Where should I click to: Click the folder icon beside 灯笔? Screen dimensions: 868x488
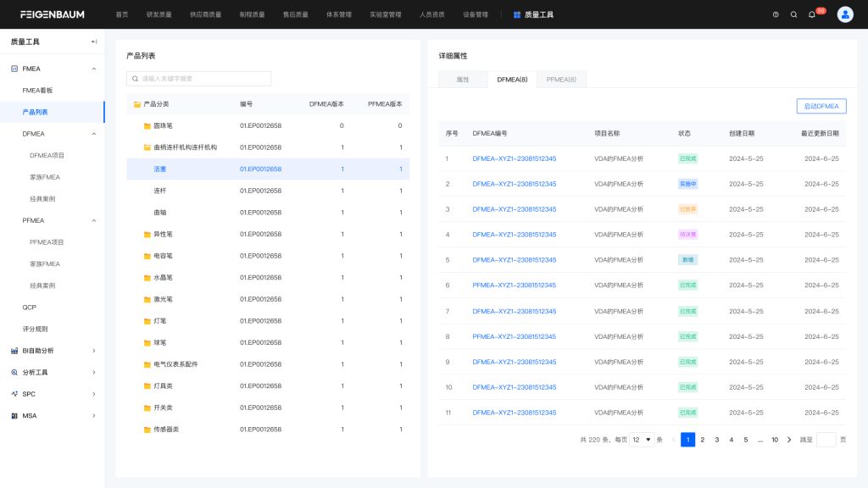click(147, 321)
